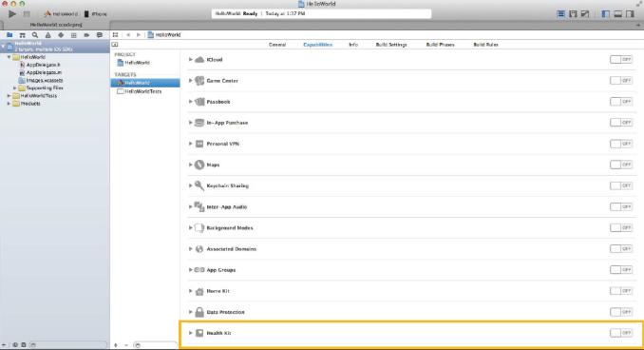Toggle Keychain Sharing on

click(621, 185)
